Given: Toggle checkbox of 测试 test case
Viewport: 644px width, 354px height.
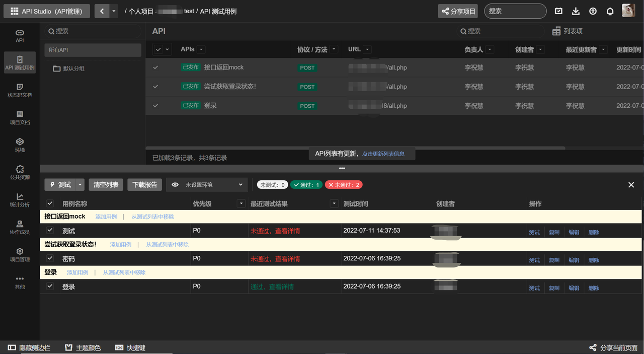Looking at the screenshot, I should pos(50,230).
